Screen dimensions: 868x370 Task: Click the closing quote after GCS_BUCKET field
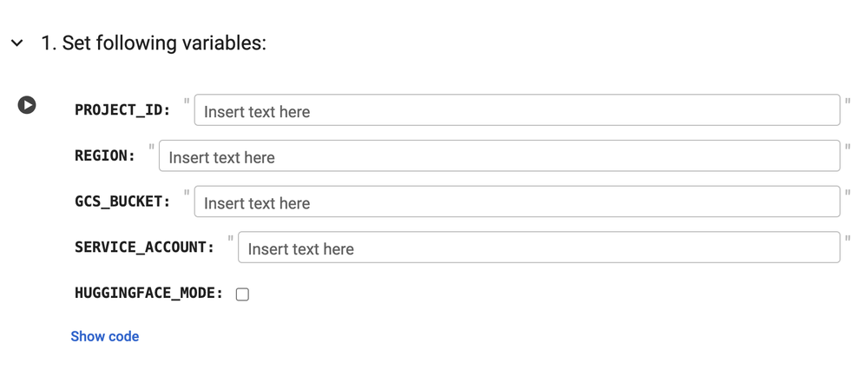[847, 193]
